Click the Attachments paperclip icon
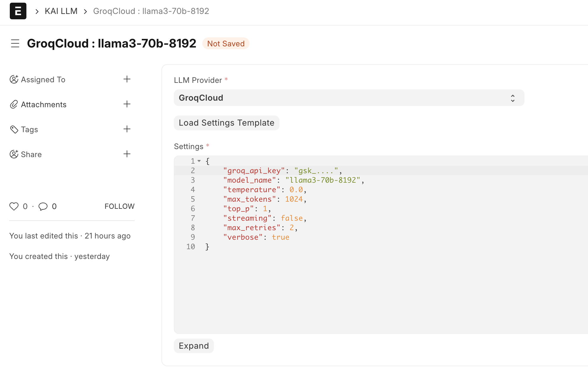Image resolution: width=588 pixels, height=376 pixels. [x=14, y=104]
